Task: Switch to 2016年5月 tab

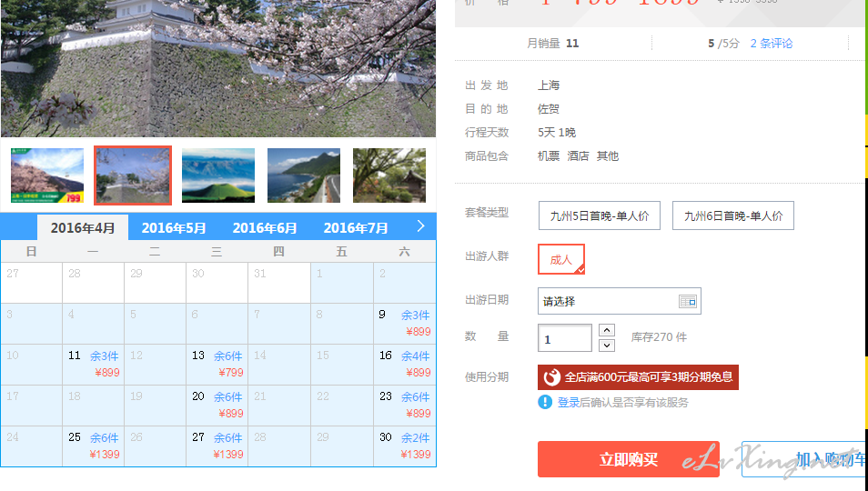Action: (x=174, y=228)
